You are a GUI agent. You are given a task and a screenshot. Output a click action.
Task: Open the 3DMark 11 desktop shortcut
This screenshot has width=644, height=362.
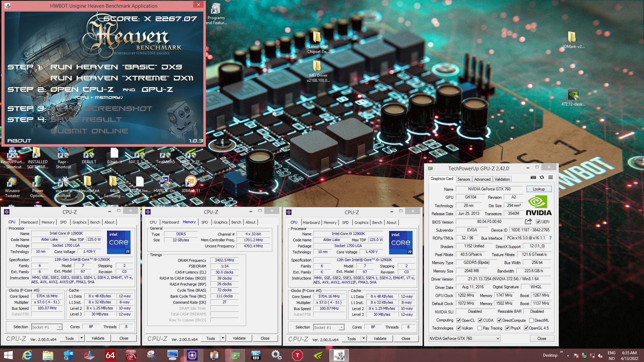(x=191, y=185)
